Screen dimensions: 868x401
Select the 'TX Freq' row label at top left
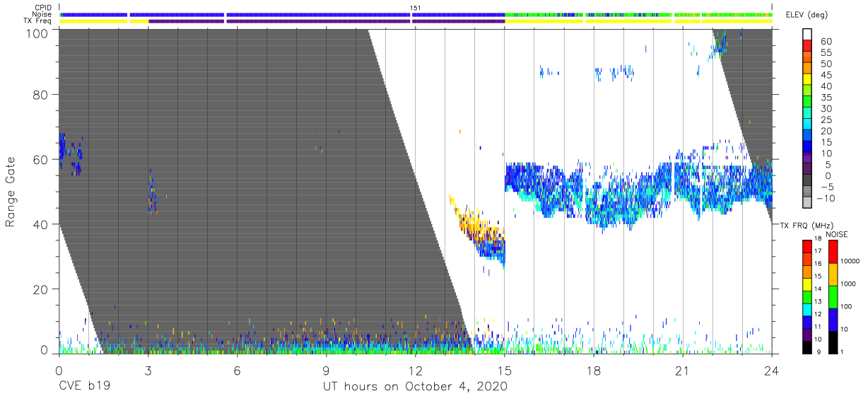click(x=38, y=21)
